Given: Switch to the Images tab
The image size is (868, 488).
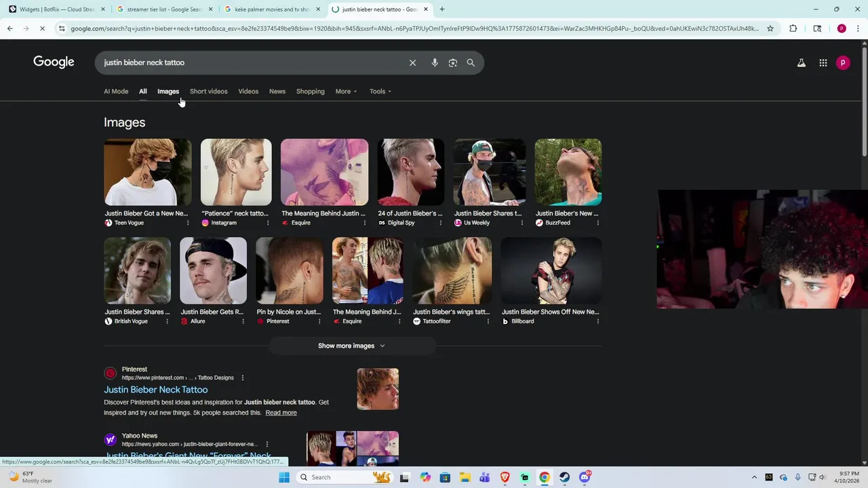Looking at the screenshot, I should [168, 91].
